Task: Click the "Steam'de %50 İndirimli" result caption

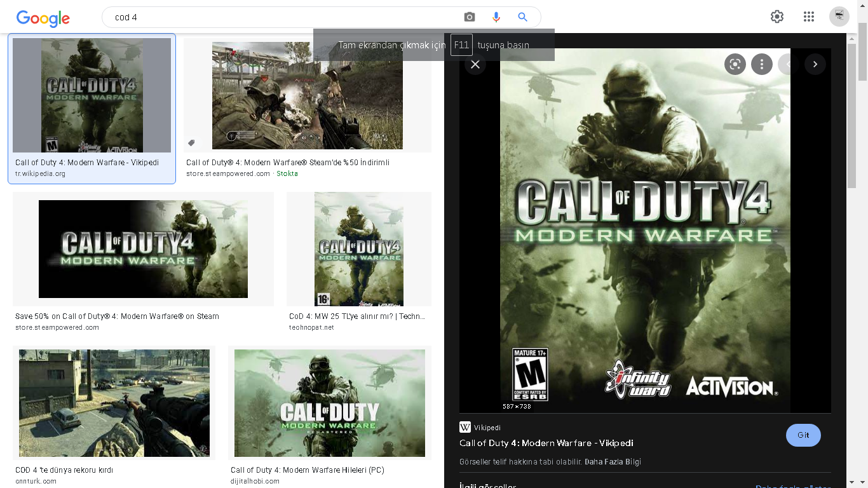Action: point(288,163)
